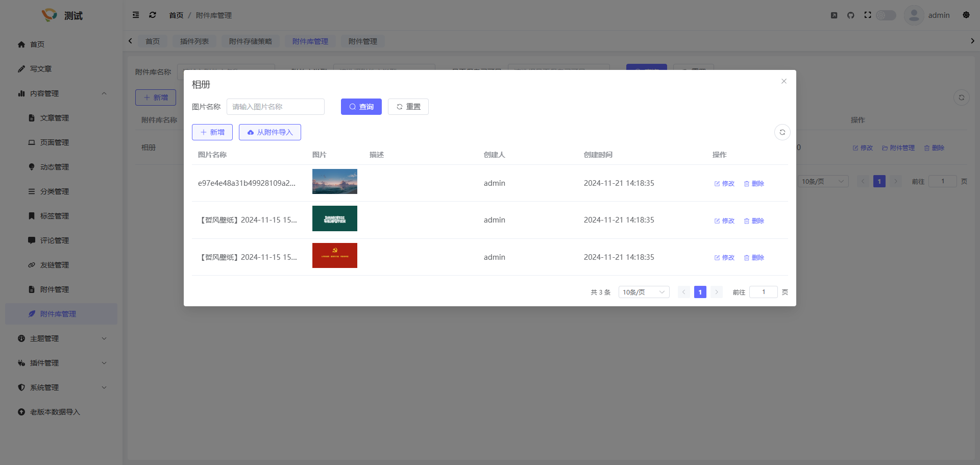
Task: Switch to the 附件存储策略 tab
Action: (x=250, y=41)
